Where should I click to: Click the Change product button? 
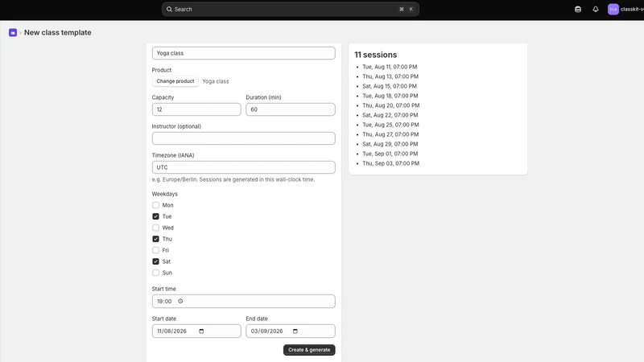point(175,81)
